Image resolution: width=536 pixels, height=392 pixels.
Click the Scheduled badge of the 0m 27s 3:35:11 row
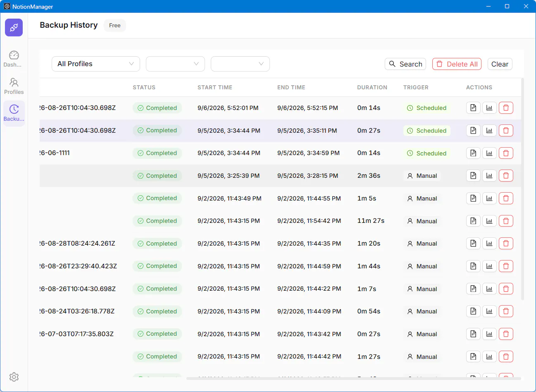(427, 131)
